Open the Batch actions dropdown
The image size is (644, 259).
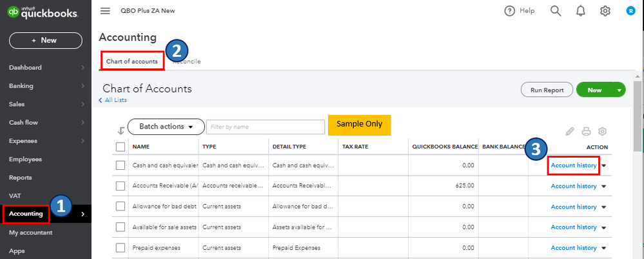[x=166, y=127]
